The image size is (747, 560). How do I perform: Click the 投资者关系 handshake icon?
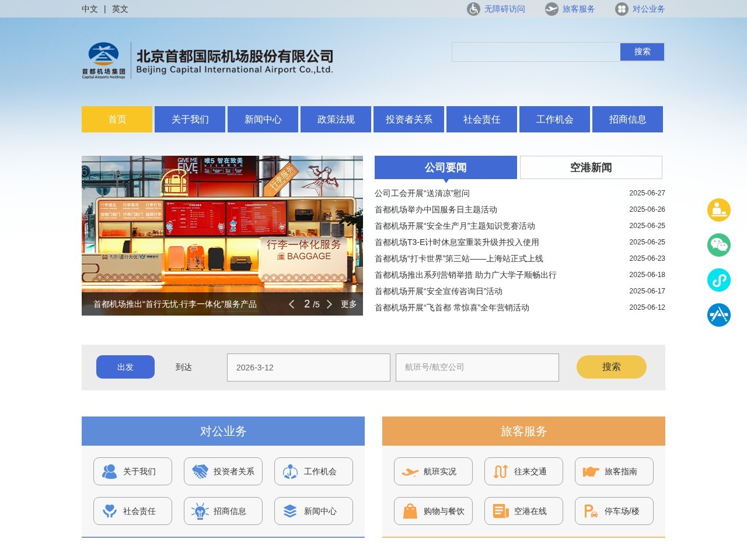[x=223, y=471]
